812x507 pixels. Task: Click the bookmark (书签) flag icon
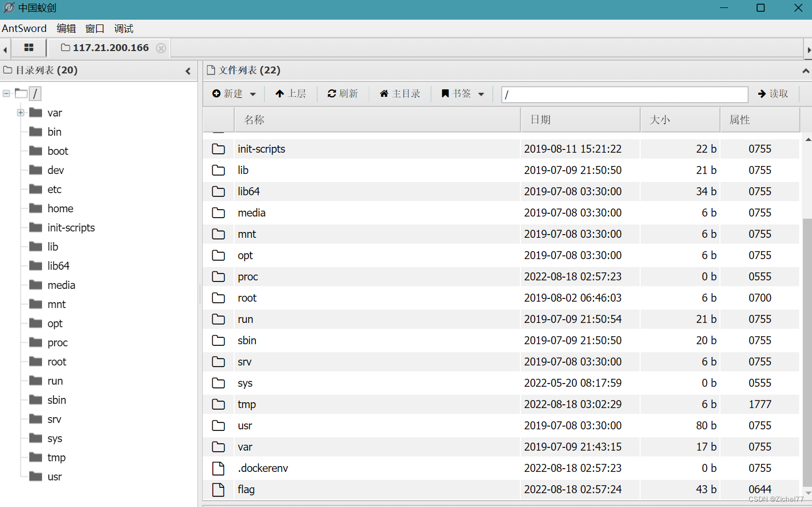coord(445,94)
